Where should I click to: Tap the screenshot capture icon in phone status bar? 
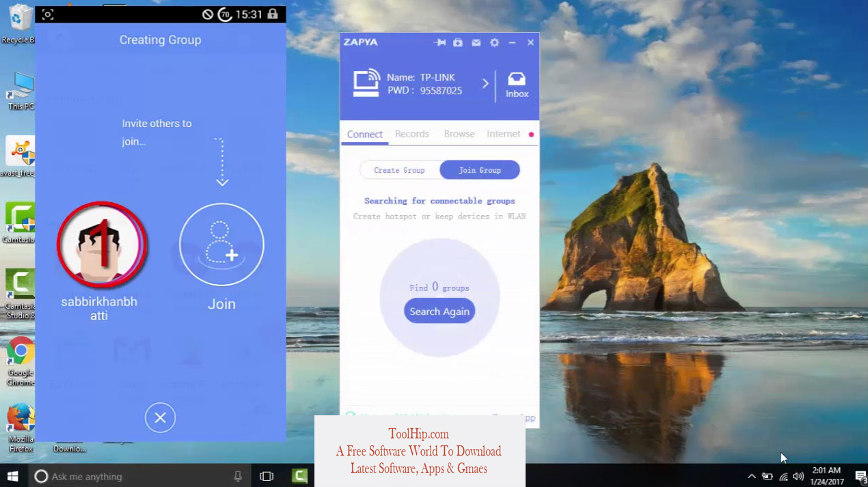(x=47, y=14)
